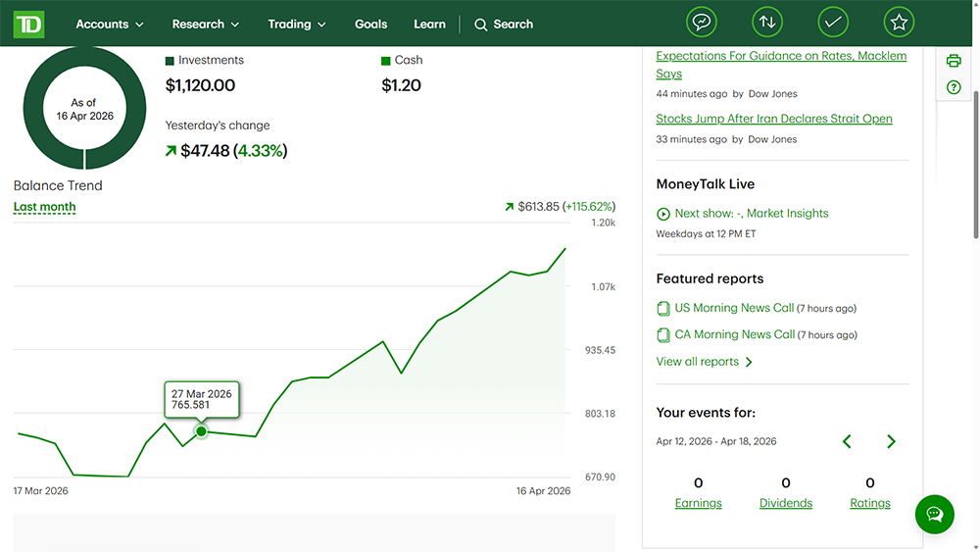Click the TD logo icon
The image size is (980, 552).
coord(28,24)
